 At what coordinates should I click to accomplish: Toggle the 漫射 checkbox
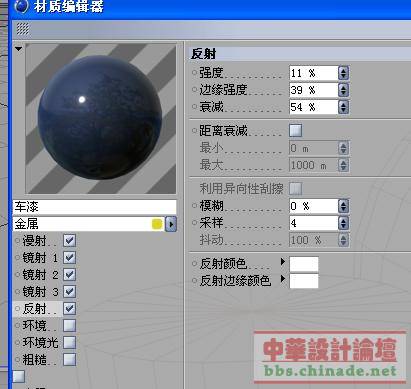tap(69, 241)
